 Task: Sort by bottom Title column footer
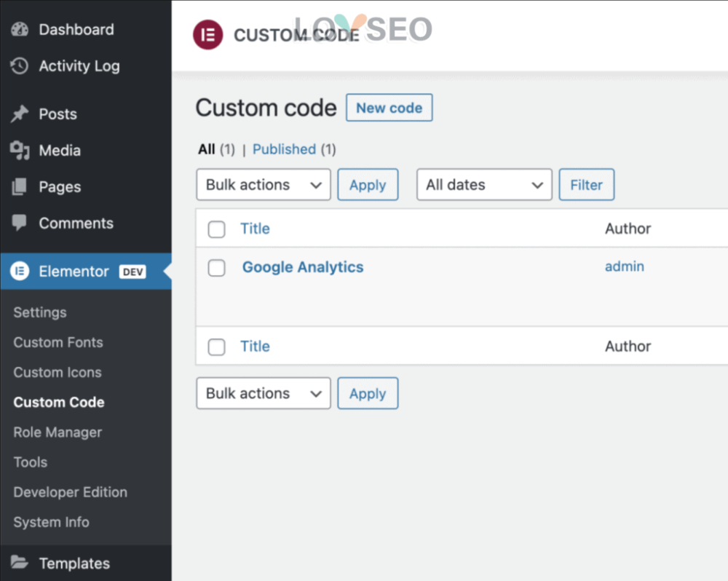255,346
